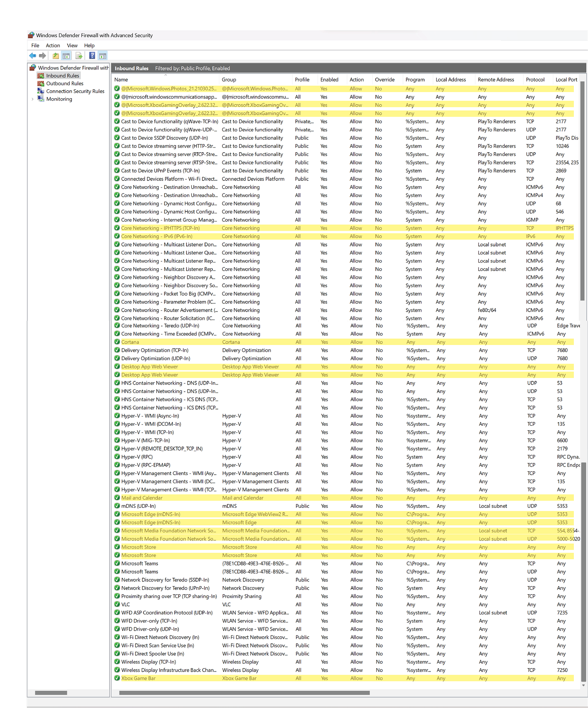Click the Connection Security Rules computer icon
Viewport: 588px width, 715px height.
40,91
